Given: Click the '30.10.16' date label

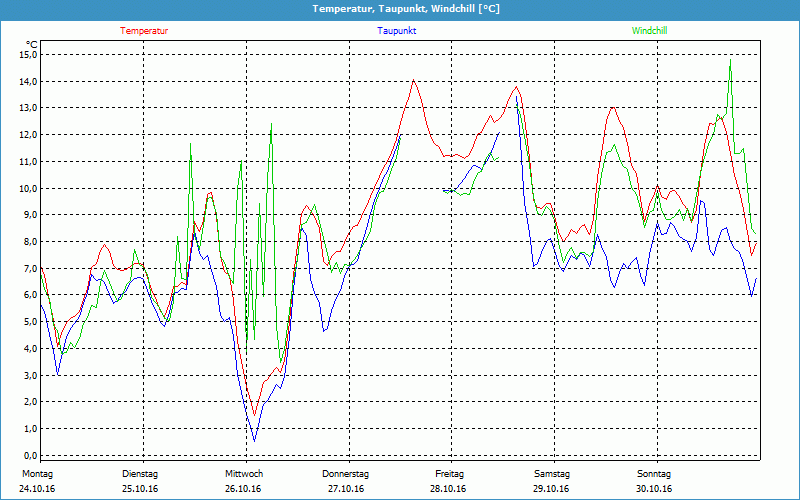Looking at the screenshot, I should click(654, 489).
